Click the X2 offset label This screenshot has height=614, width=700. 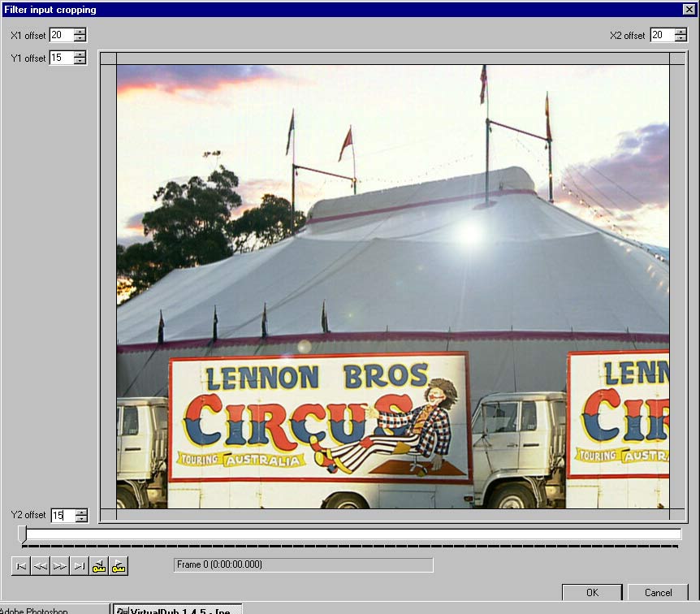tap(627, 35)
